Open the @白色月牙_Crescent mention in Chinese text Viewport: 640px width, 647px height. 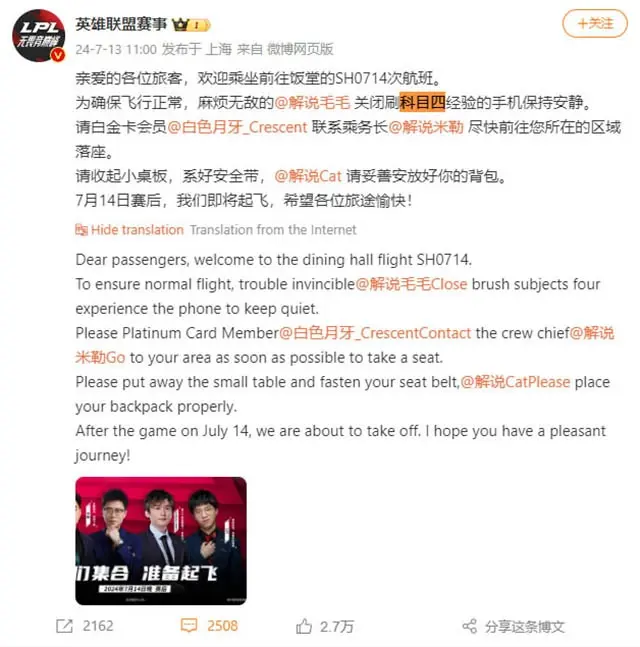point(237,127)
